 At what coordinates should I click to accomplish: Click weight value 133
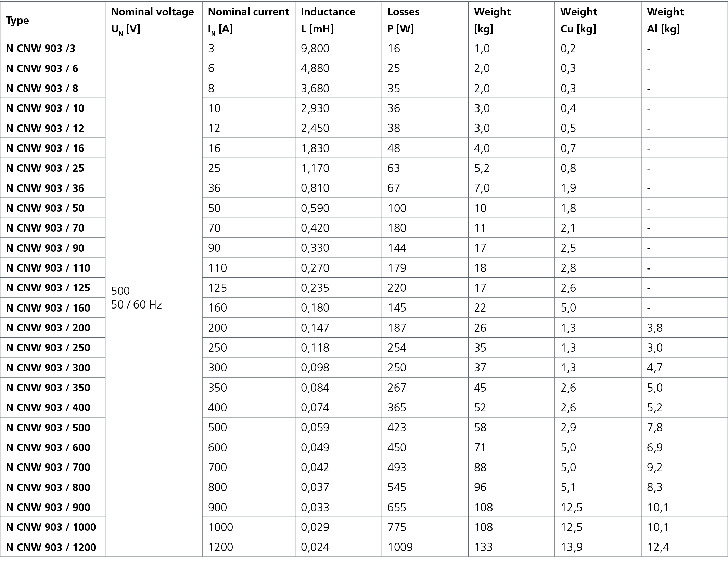tap(483, 547)
